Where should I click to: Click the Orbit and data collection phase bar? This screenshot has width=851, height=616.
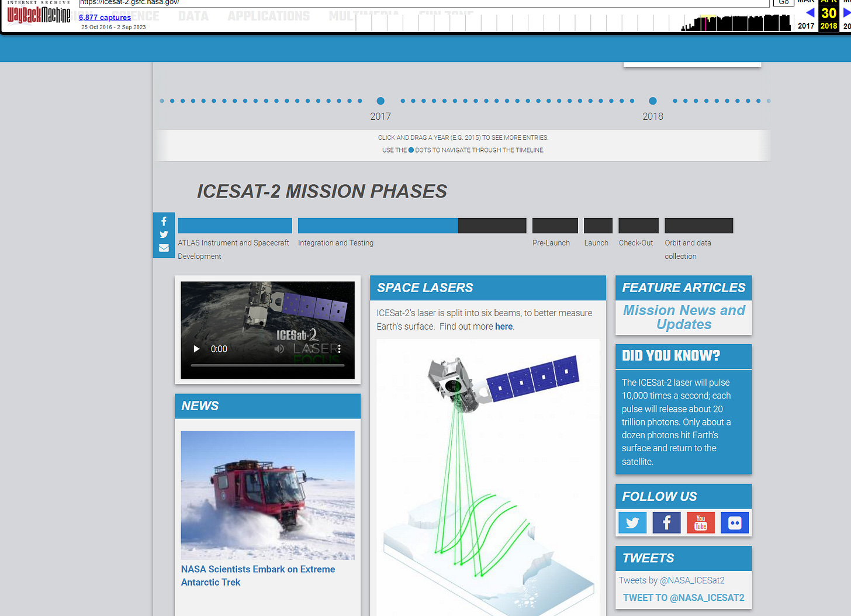(x=699, y=226)
